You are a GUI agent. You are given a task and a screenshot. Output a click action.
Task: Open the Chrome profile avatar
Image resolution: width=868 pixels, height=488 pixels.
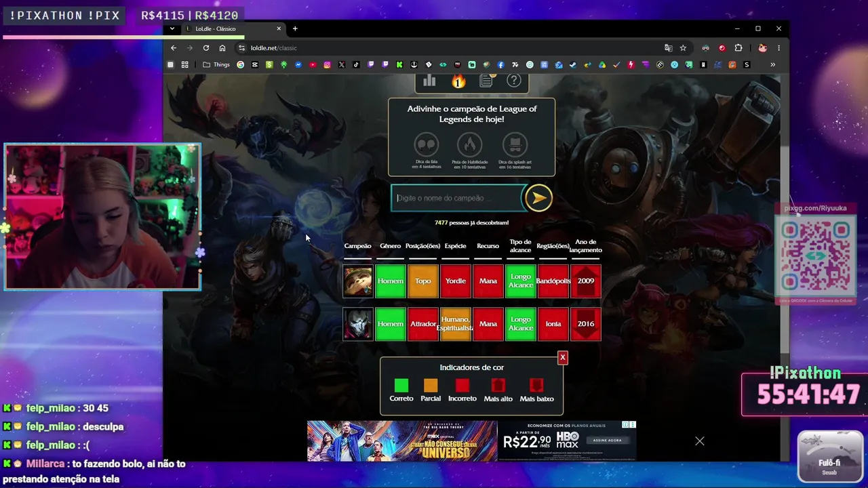pos(762,48)
